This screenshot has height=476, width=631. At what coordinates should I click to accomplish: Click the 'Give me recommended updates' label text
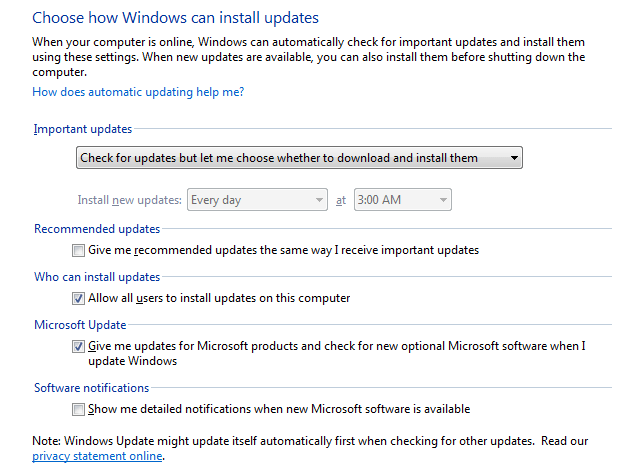pyautogui.click(x=283, y=250)
